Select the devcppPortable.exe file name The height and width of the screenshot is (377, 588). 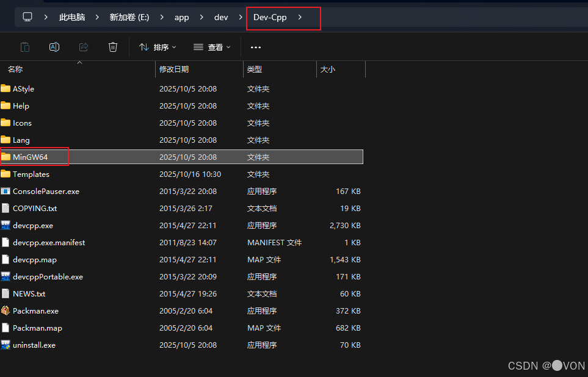[x=48, y=276]
